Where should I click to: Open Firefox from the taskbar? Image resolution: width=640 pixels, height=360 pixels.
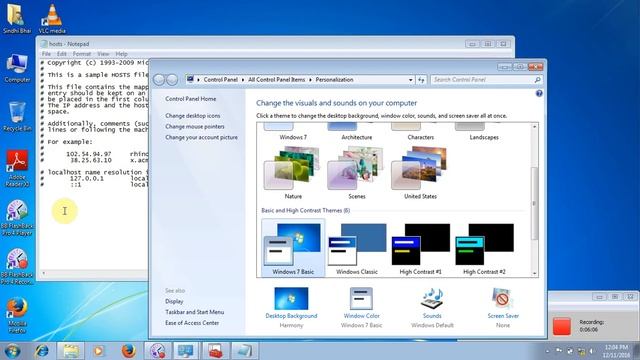click(x=128, y=351)
